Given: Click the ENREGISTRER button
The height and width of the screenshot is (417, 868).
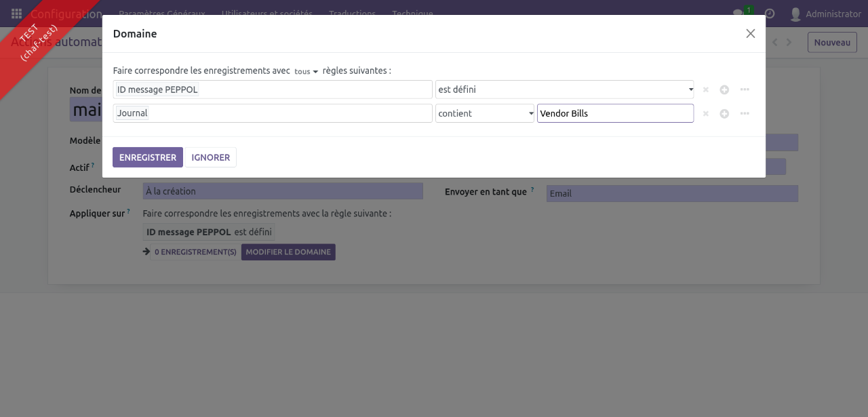Looking at the screenshot, I should coord(148,157).
